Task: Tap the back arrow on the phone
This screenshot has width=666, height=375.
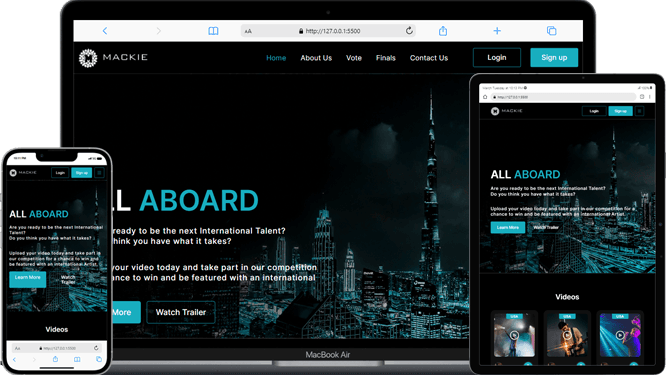Action: click(x=14, y=359)
